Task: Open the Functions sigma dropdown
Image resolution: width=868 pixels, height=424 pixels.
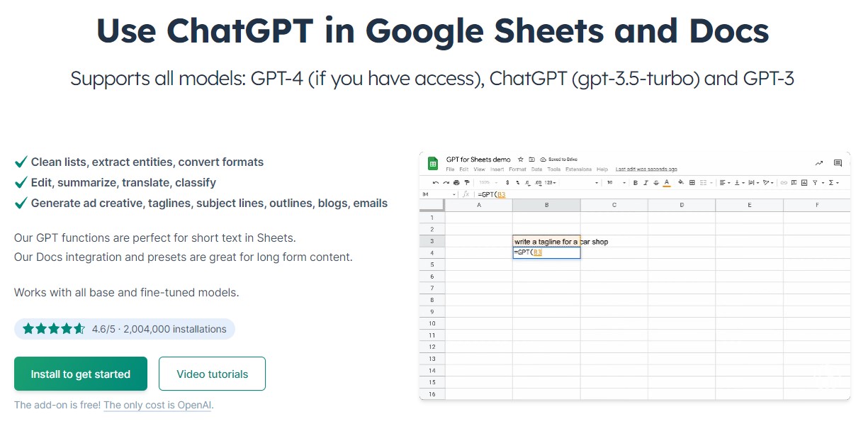Action: point(833,183)
